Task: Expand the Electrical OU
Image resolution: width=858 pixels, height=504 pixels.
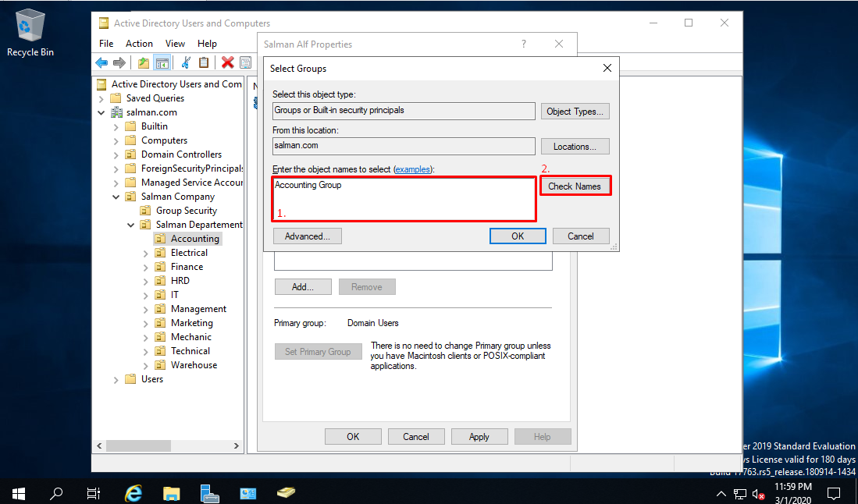Action: pos(145,254)
